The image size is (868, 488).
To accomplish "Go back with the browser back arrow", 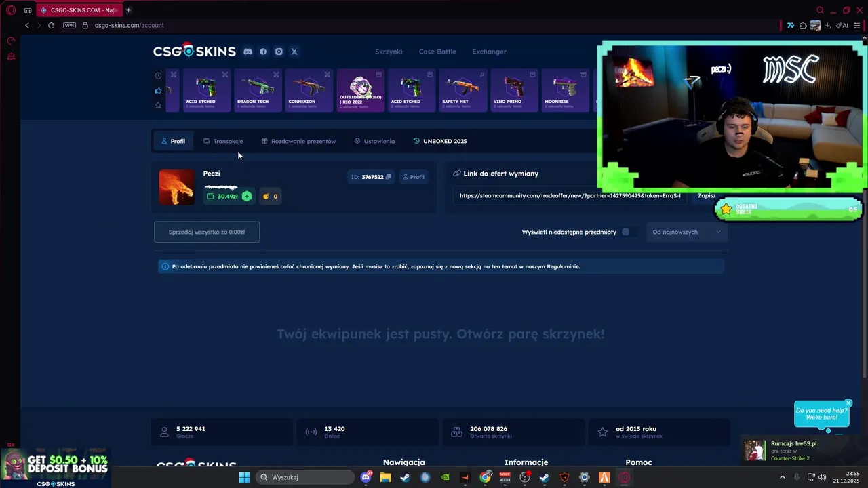I will coord(27,25).
